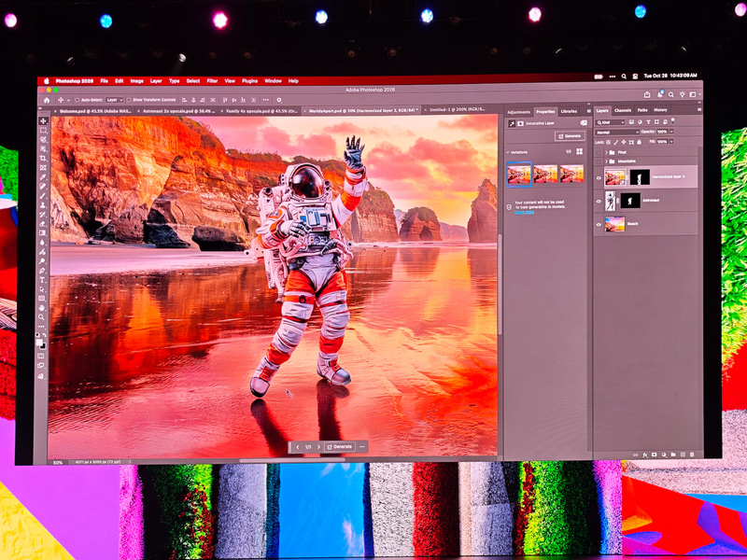Click the Learn more link
Viewport: 747px width, 560px height.
[524, 213]
